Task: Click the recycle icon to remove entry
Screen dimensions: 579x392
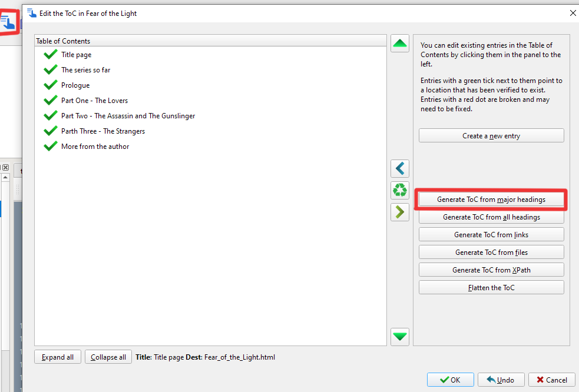Action: [400, 190]
